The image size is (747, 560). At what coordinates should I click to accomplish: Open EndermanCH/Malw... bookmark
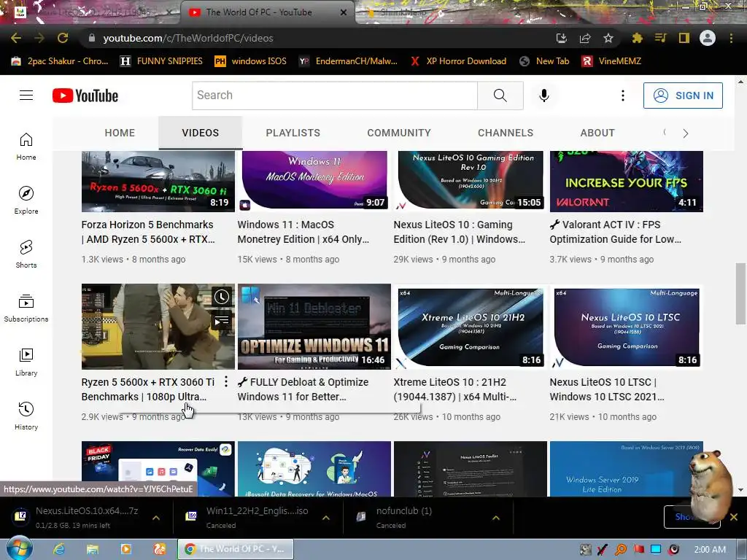tap(348, 61)
